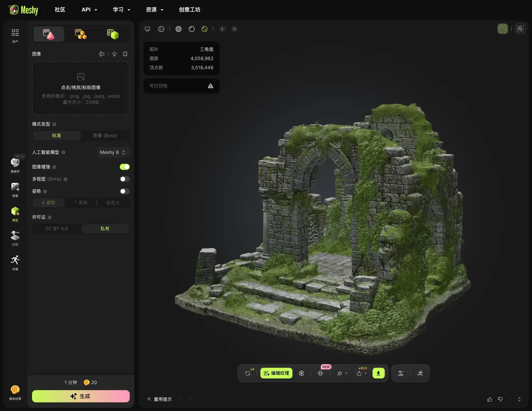532x411 pixels.
Task: Choose CC BY 4.0 license
Action: (x=56, y=229)
